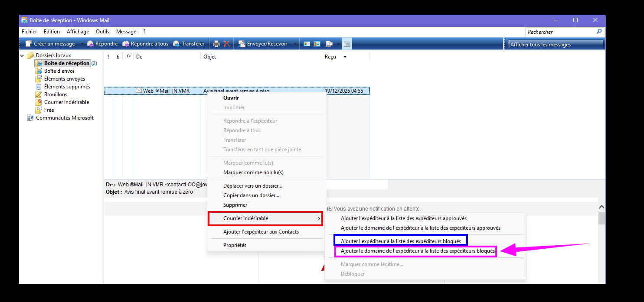Screen dimensions: 644x302
Task: Click in the Rechercher search field
Action: (559, 32)
